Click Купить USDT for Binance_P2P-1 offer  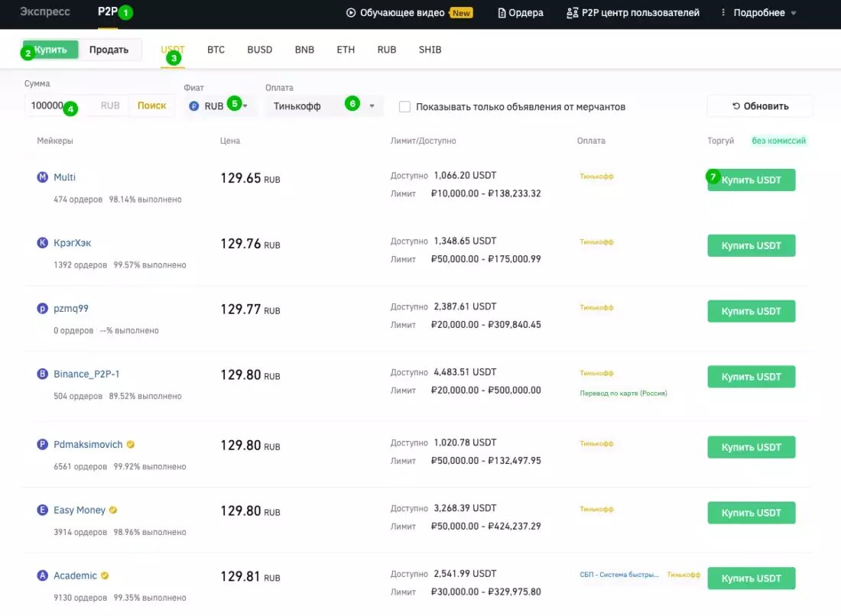click(x=751, y=377)
